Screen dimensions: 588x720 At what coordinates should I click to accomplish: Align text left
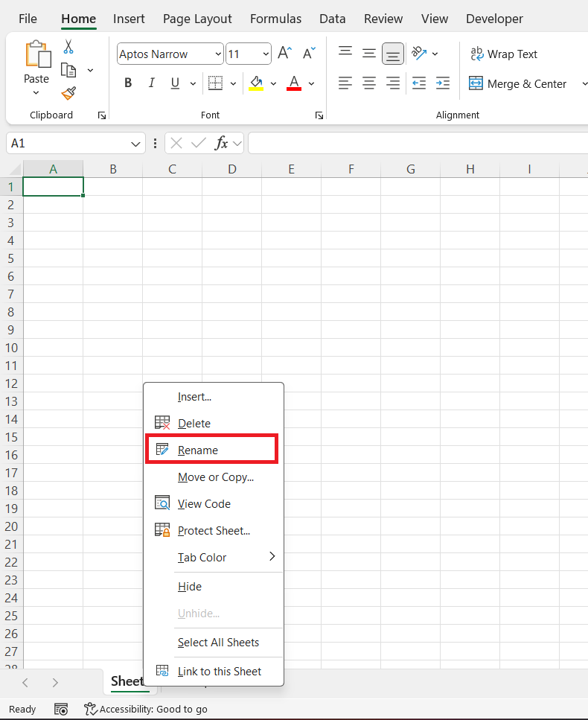[345, 83]
